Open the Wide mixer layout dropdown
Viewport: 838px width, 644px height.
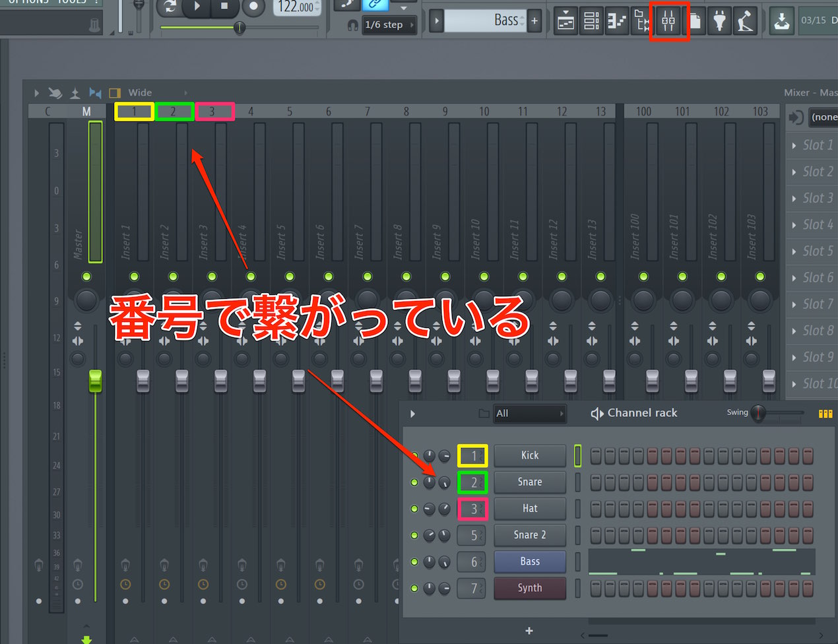tap(157, 93)
